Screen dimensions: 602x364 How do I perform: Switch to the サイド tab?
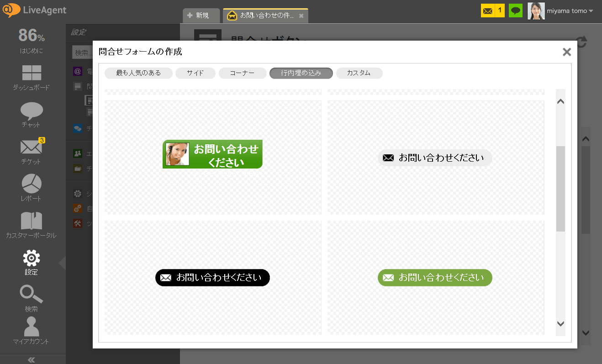195,73
